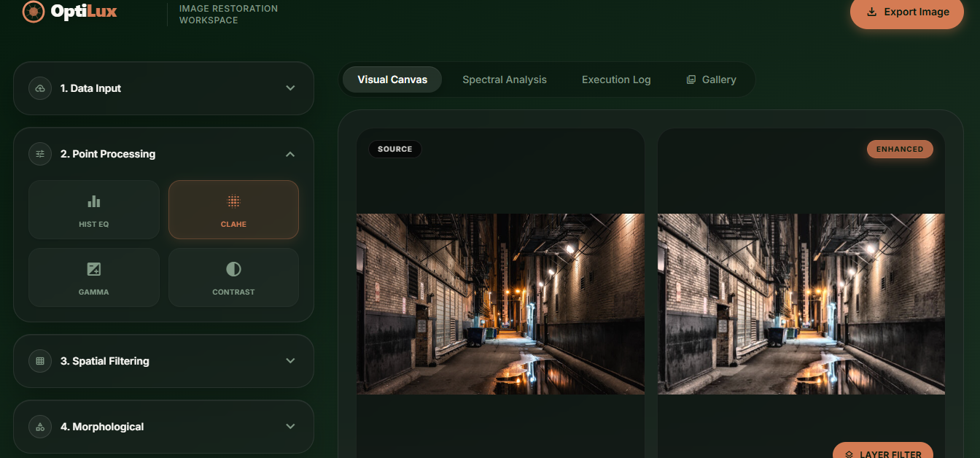
Task: Click the source alley image
Action: pos(500,304)
